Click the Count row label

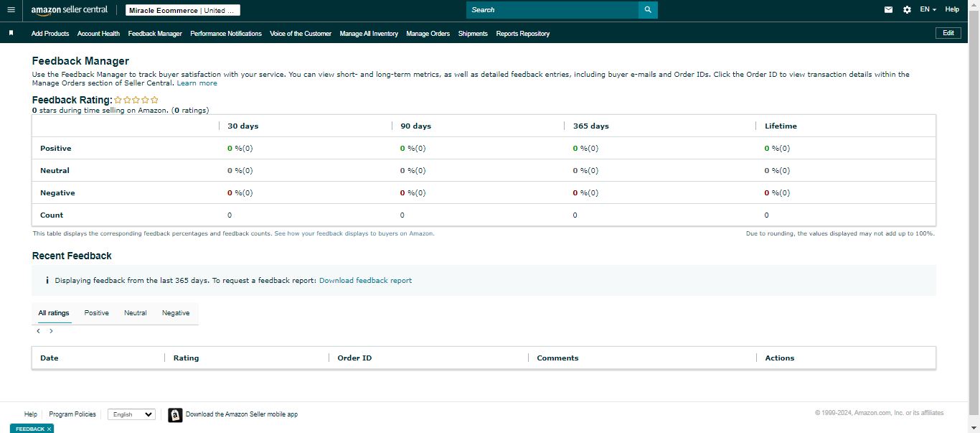pos(52,215)
